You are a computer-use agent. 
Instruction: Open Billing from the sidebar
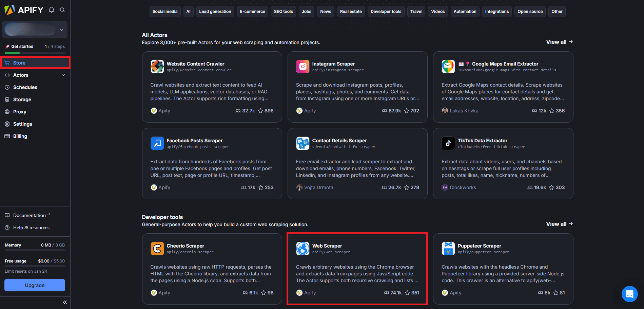click(x=20, y=136)
